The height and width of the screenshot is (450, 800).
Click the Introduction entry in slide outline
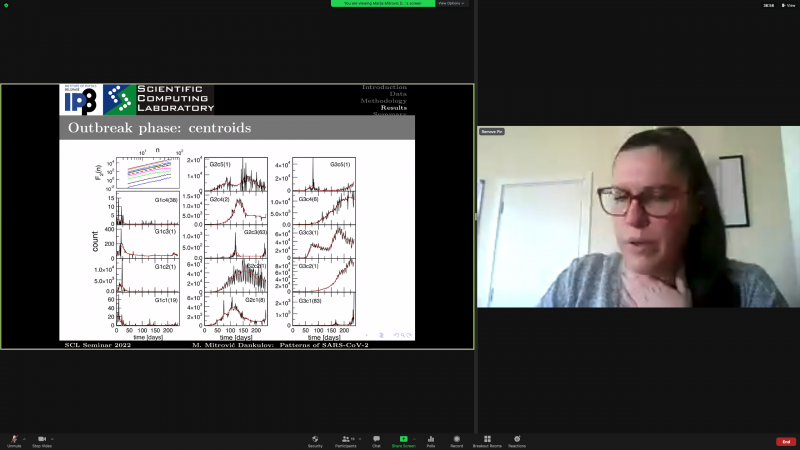pos(384,87)
